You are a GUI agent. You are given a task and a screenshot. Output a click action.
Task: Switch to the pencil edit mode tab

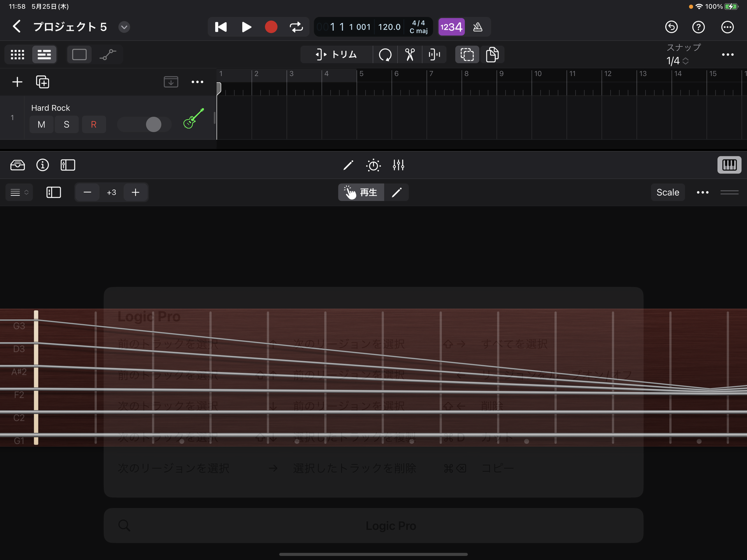pos(396,192)
